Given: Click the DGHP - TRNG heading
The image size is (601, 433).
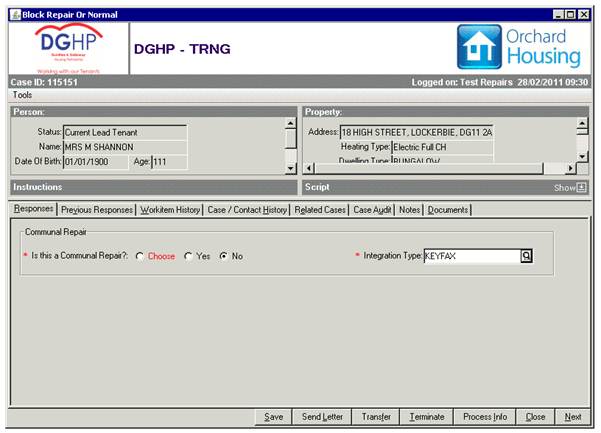Looking at the screenshot, I should [182, 49].
